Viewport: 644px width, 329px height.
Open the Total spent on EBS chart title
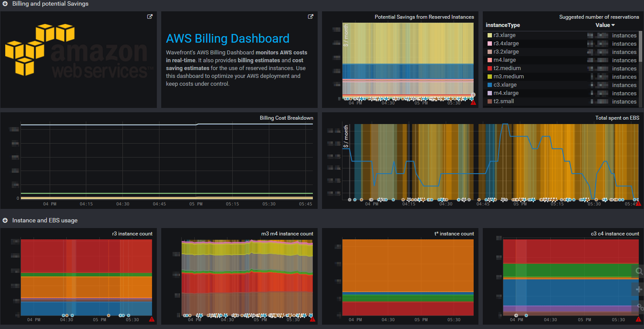617,118
